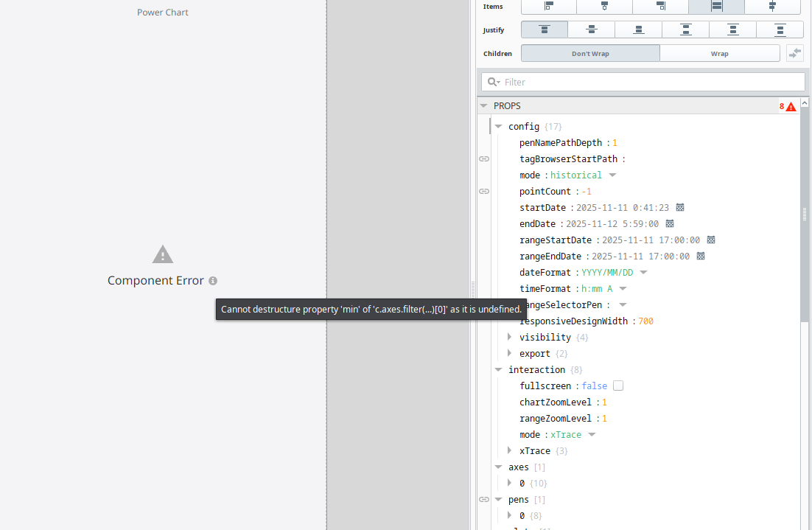Justify content with space-around
Viewport: 812px width, 530px height.
click(732, 29)
